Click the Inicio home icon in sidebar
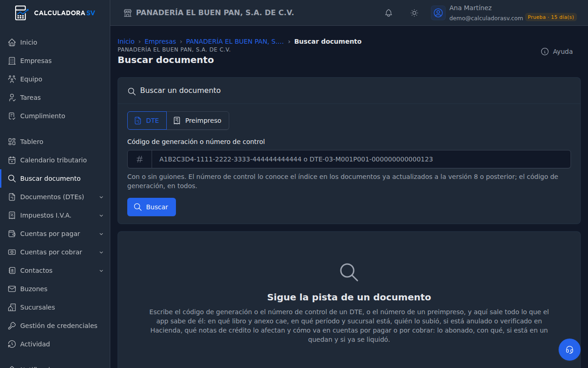Screen dimensions: 588x368 pyautogui.click(x=12, y=42)
